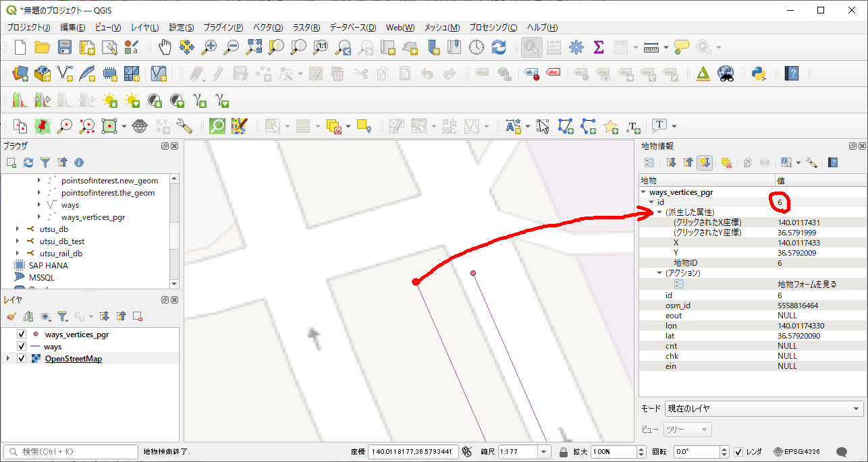
Task: Select the Pan Map hand tool
Action: pyautogui.click(x=165, y=47)
